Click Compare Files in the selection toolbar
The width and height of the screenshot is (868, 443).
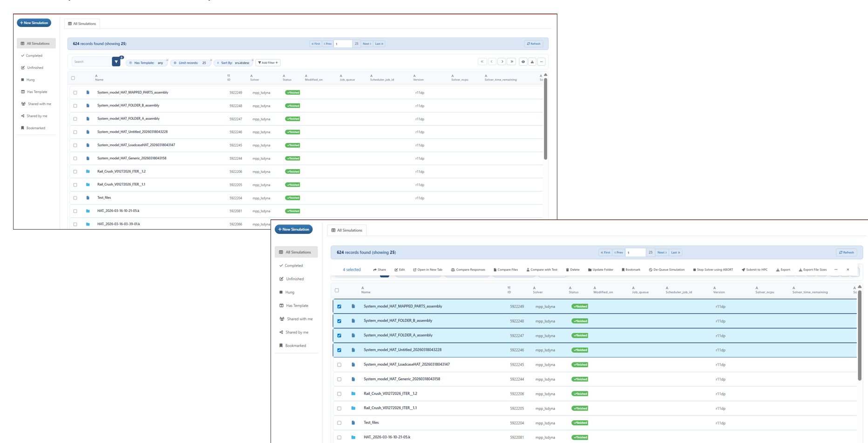pyautogui.click(x=506, y=270)
